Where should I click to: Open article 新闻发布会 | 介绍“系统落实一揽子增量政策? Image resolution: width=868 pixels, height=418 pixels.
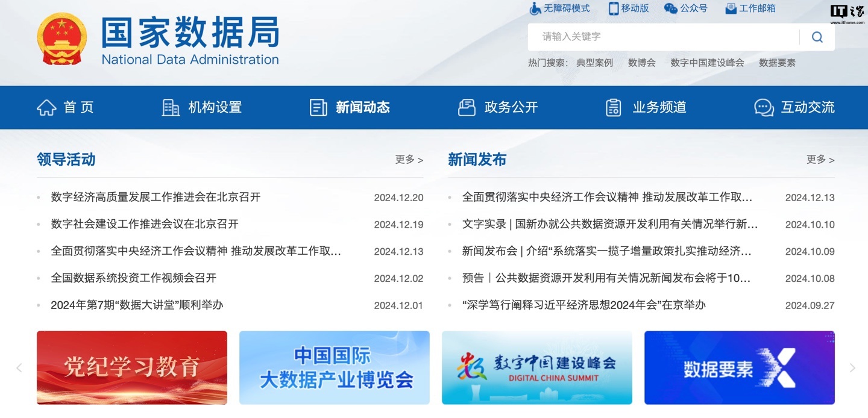pyautogui.click(x=607, y=251)
